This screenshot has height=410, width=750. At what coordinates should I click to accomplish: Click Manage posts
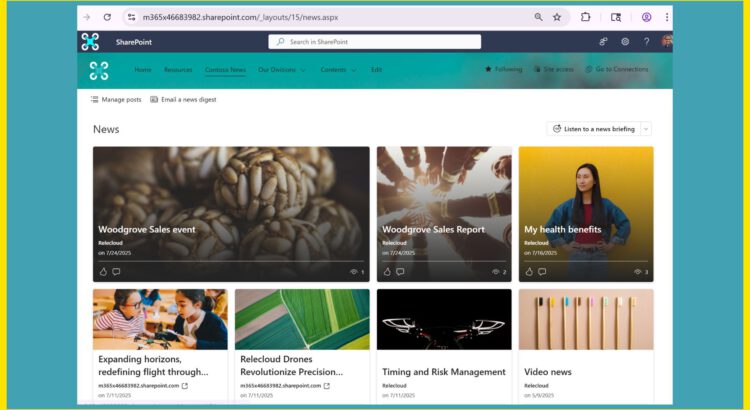coord(116,100)
